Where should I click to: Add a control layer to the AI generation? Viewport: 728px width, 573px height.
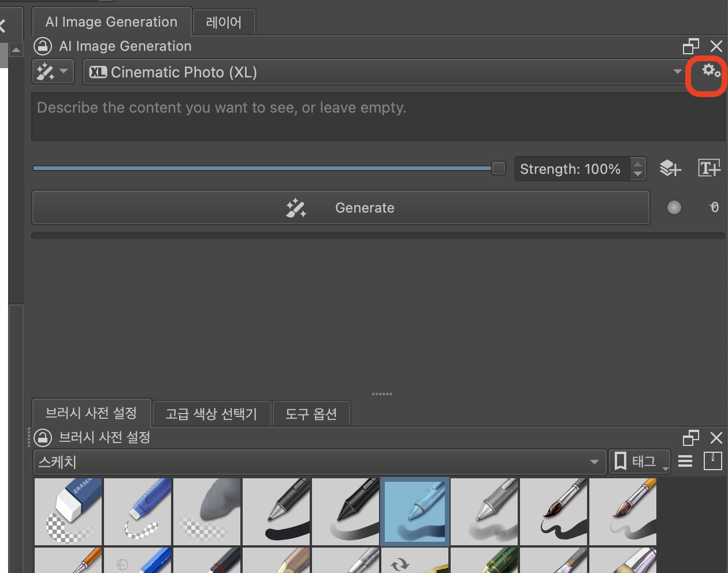(x=670, y=169)
